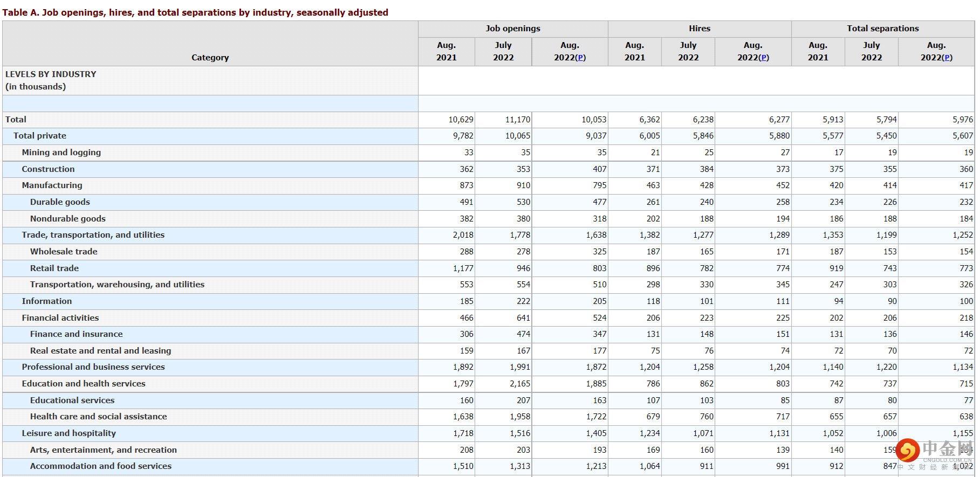The width and height of the screenshot is (980, 477).
Task: Select the 'Information' row label
Action: (x=47, y=301)
